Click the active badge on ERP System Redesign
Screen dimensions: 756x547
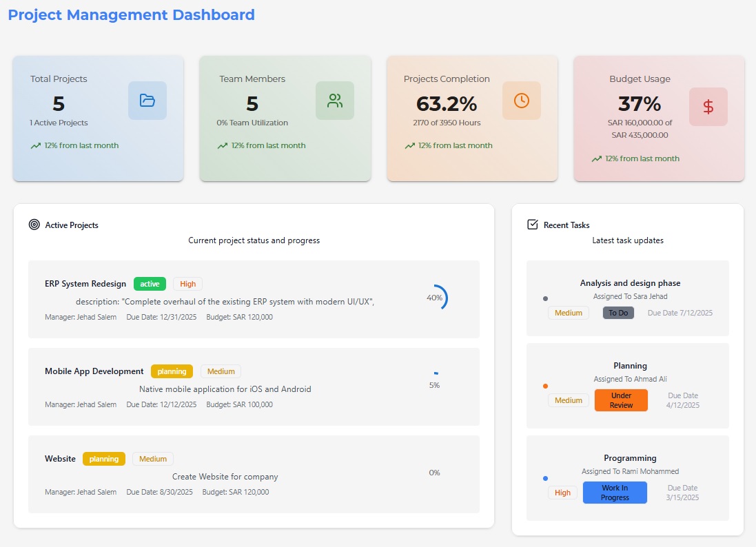[x=150, y=283]
